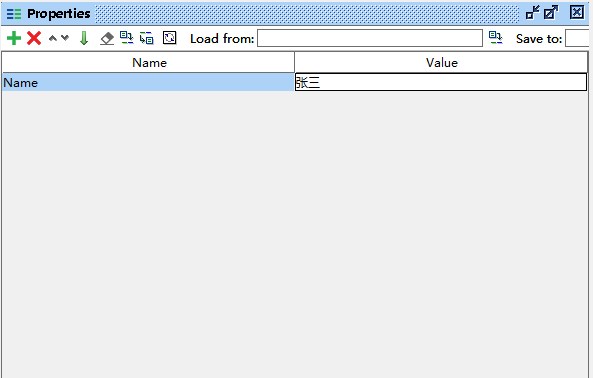The width and height of the screenshot is (593, 378).
Task: Load properties from external file icon
Action: coord(126,38)
